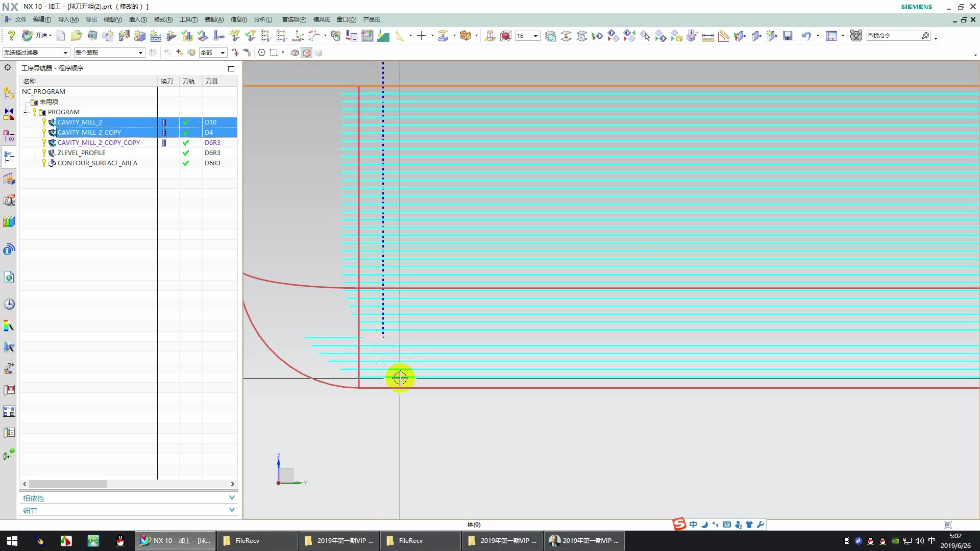Screen dimensions: 980x551
Task: Collapse the PROGRAM tree node
Action: pos(25,112)
